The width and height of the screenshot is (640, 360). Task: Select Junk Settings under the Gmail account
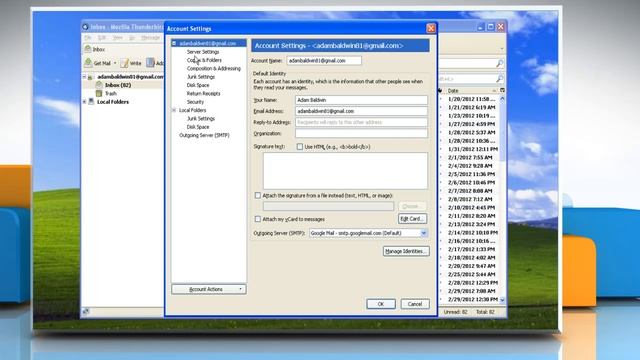(x=200, y=77)
